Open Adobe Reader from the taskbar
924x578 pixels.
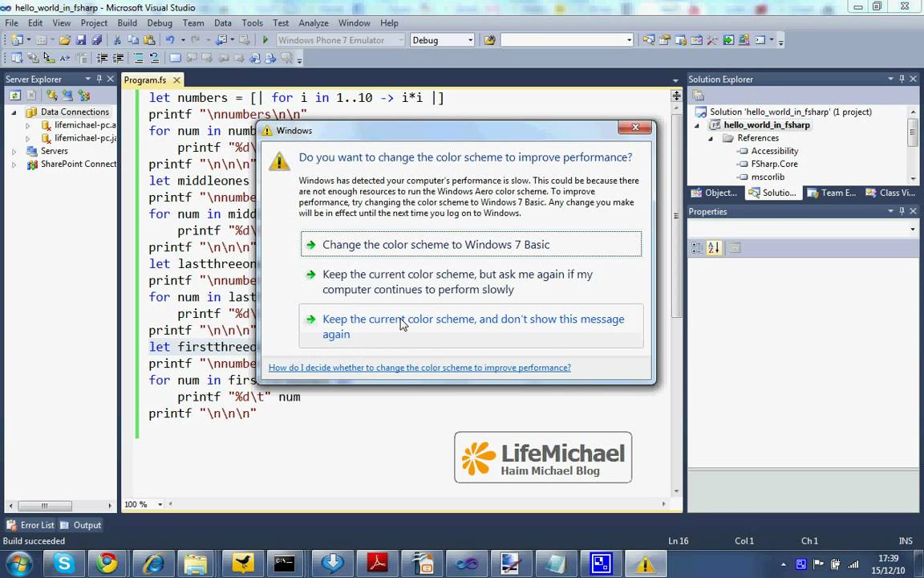(x=378, y=564)
